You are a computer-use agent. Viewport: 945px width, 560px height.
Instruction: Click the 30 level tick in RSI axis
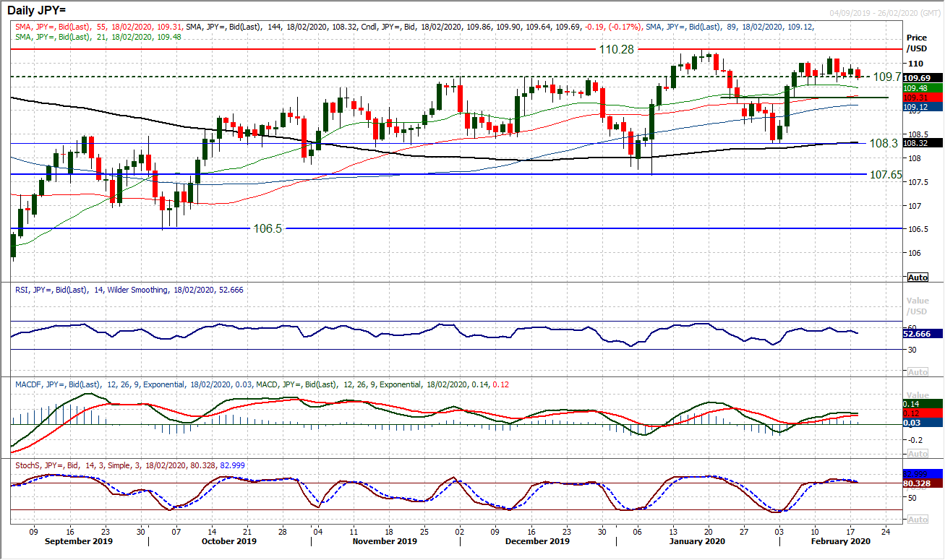click(x=911, y=350)
